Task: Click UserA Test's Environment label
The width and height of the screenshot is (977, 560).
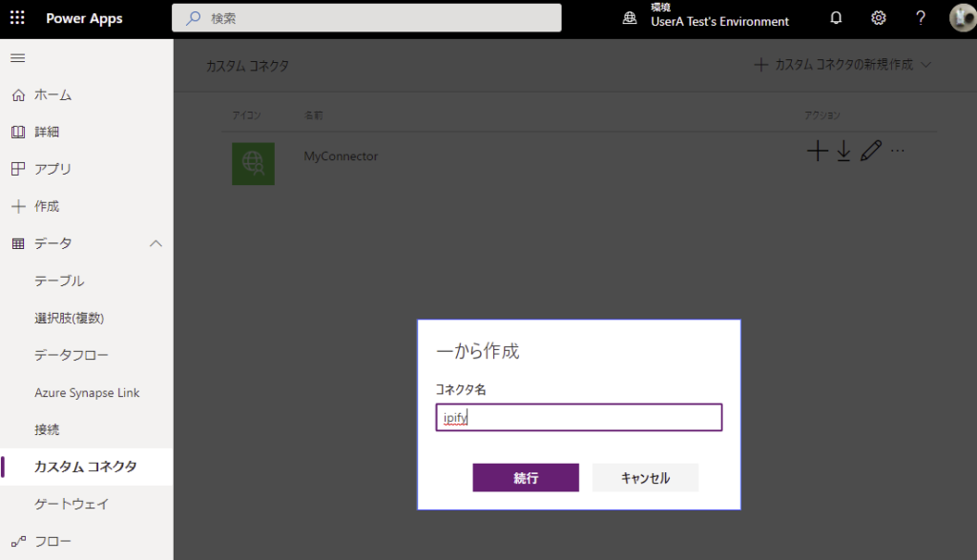Action: tap(719, 22)
